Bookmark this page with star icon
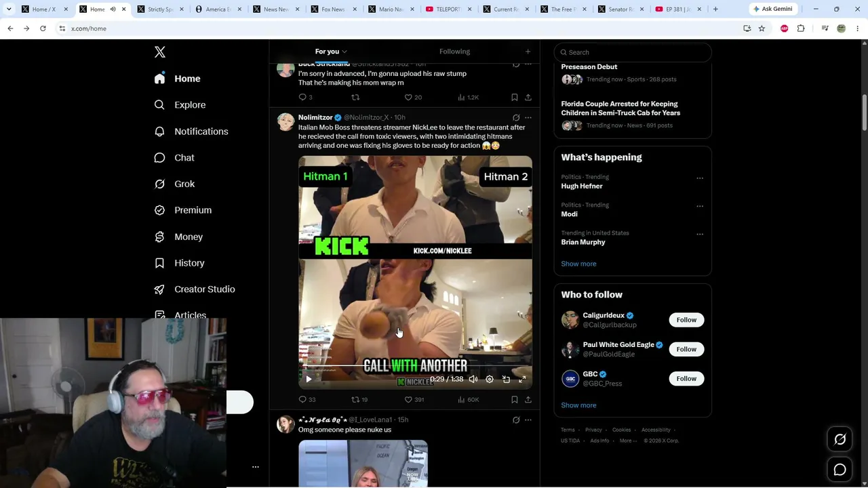Viewport: 868px width, 488px height. point(762,28)
